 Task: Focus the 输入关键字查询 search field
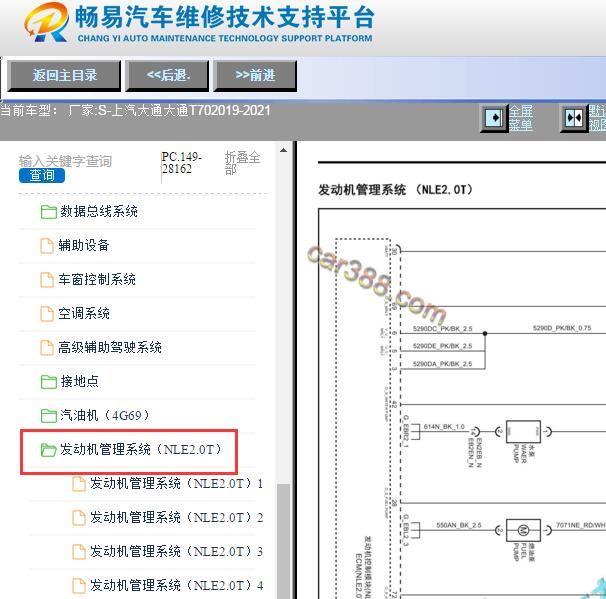click(65, 161)
